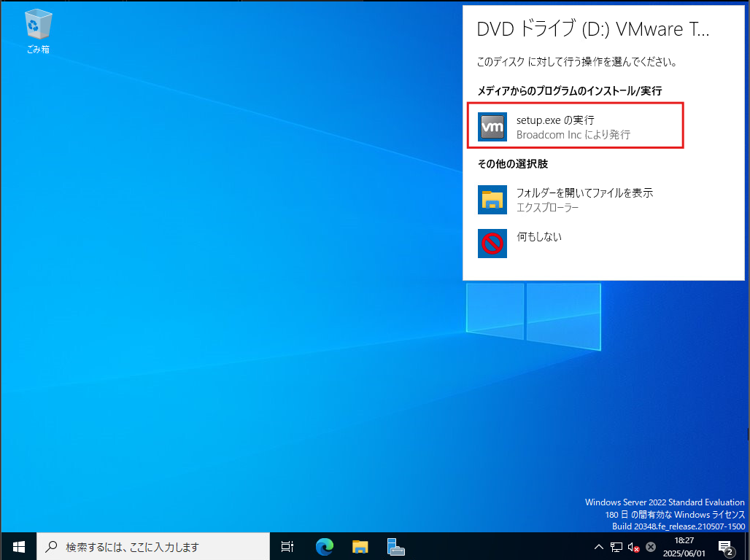Show hidden system tray icons
This screenshot has width=750, height=560.
(x=599, y=547)
